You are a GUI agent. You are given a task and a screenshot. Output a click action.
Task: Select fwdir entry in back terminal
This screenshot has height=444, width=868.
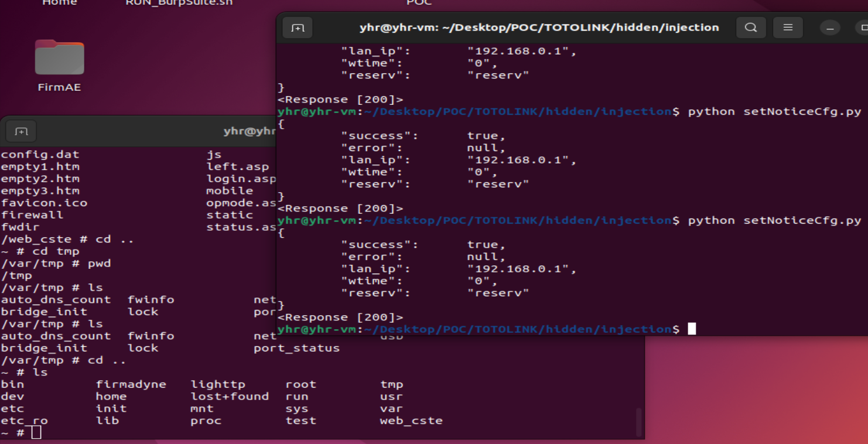[20, 227]
